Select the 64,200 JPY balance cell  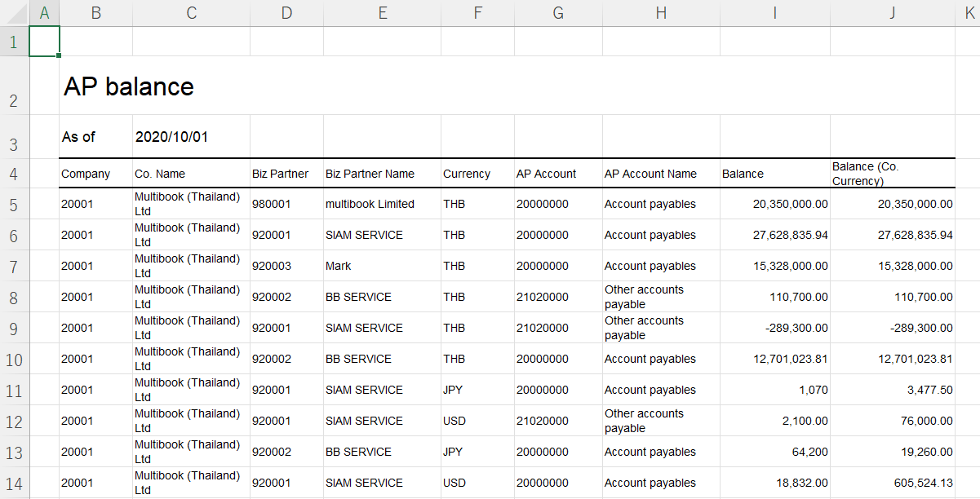pyautogui.click(x=775, y=452)
